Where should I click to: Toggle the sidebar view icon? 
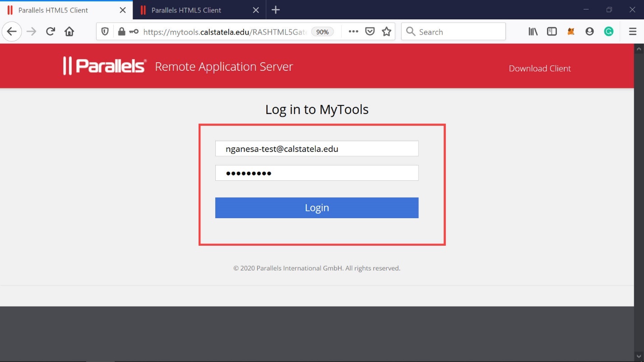pos(551,32)
